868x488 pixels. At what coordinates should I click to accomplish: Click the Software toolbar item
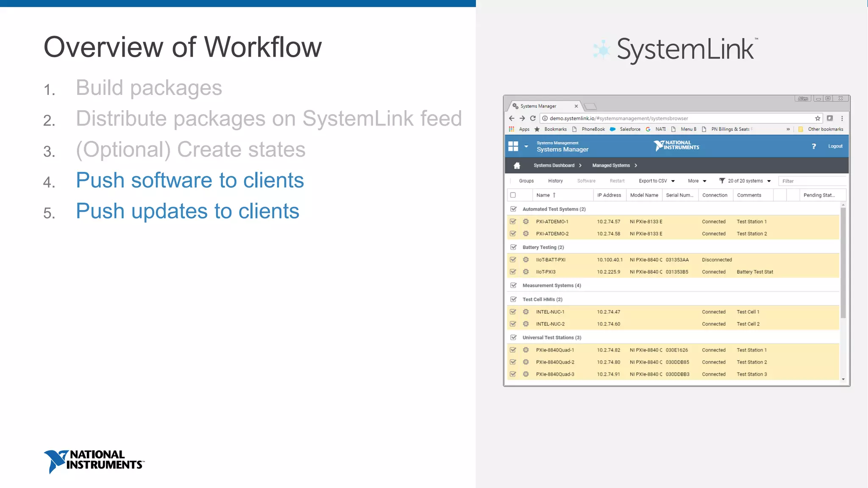click(586, 181)
